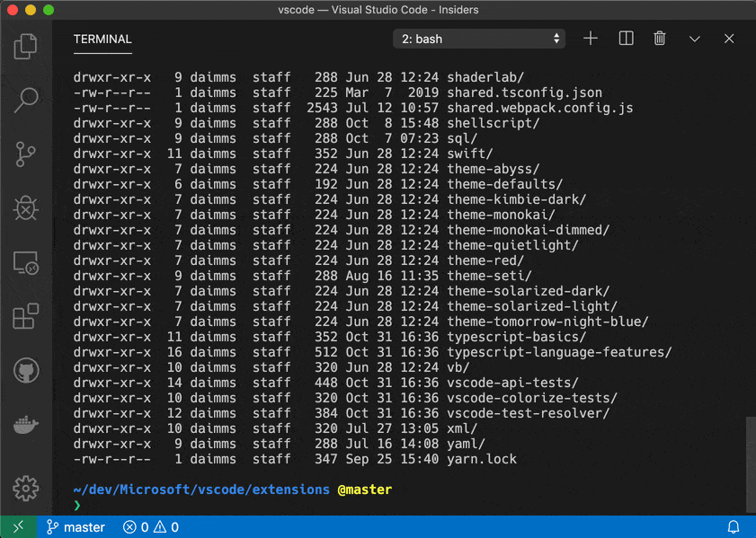Open the GitHub panel in the sidebar
This screenshot has width=756, height=538.
(x=25, y=369)
